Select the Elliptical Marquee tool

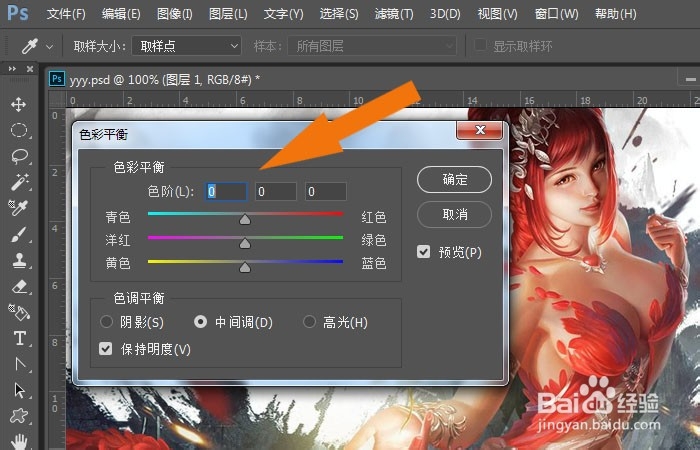tap(19, 130)
